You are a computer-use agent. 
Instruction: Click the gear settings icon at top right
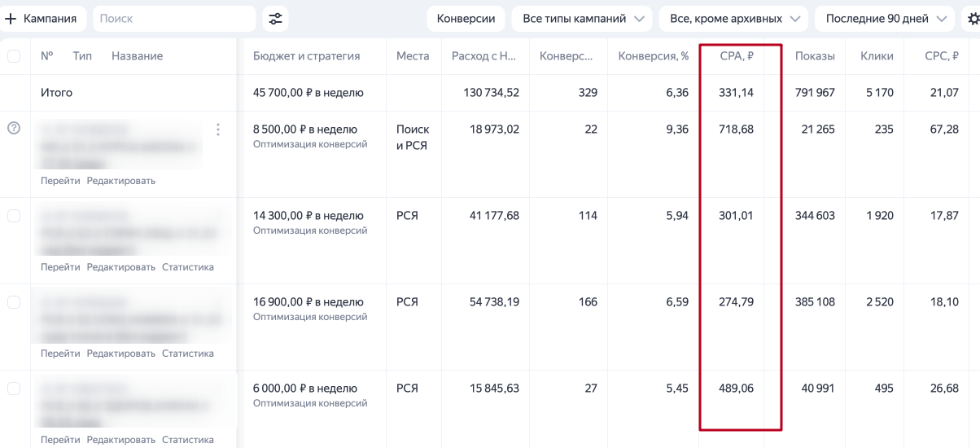[973, 19]
